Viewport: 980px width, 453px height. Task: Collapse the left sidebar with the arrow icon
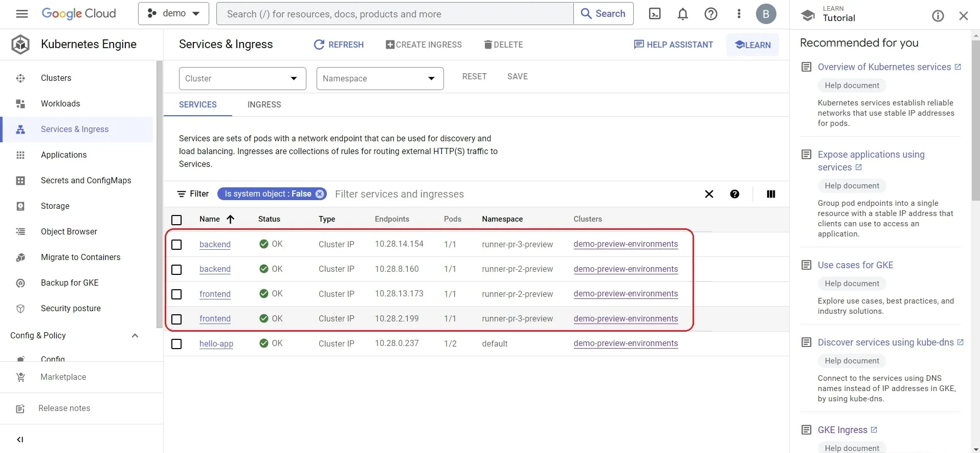point(20,439)
